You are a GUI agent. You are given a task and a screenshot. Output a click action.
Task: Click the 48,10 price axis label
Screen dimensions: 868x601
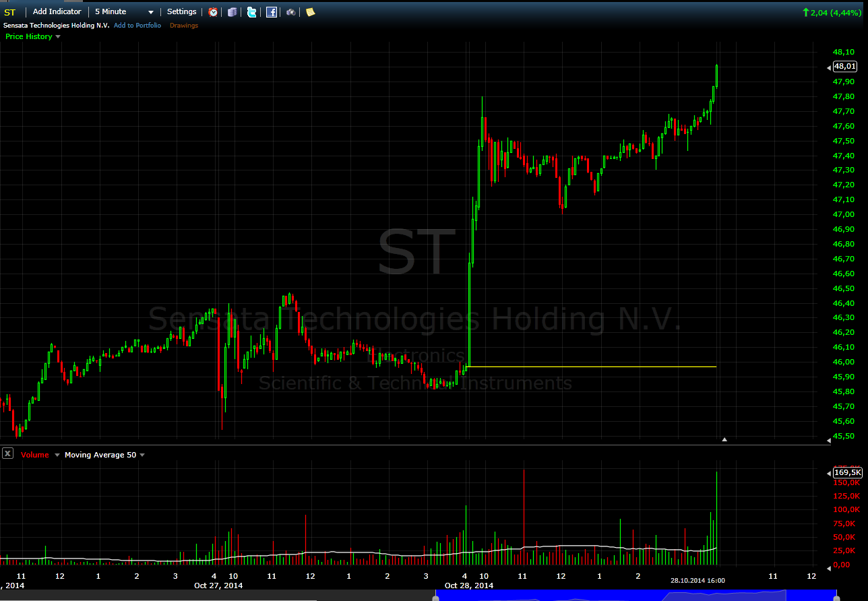click(x=844, y=52)
